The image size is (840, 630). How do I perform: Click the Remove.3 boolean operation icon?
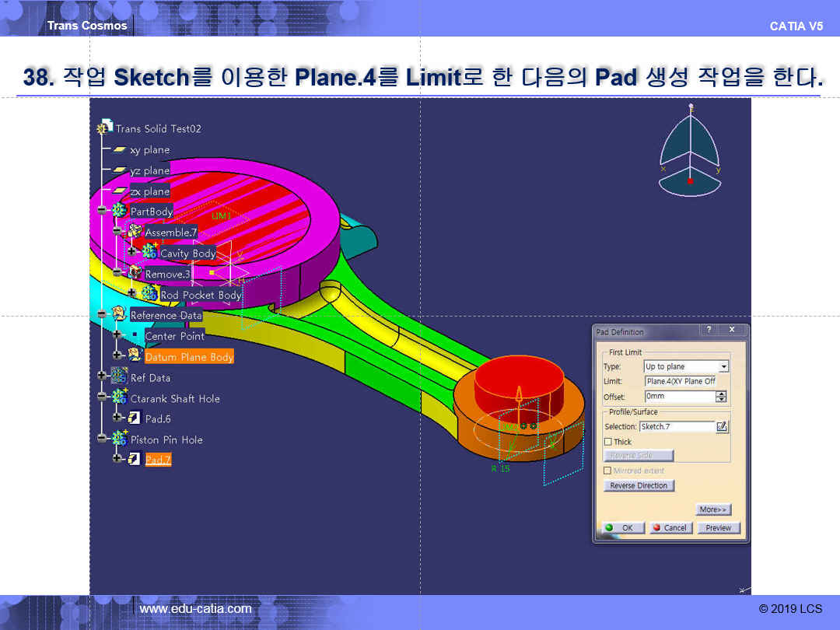(135, 274)
